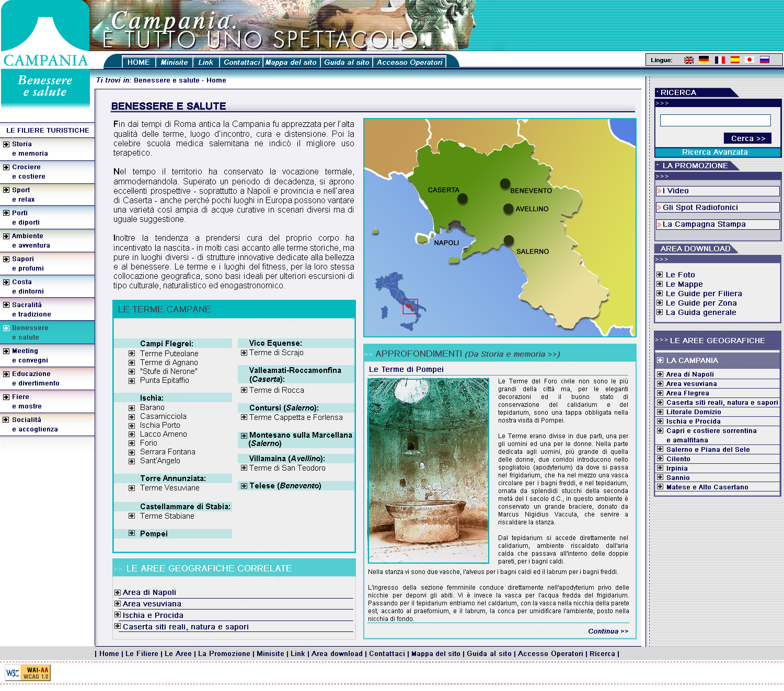This screenshot has height=691, width=784.
Task: Open Ischia e Procida in correlated areas
Action: click(x=153, y=615)
